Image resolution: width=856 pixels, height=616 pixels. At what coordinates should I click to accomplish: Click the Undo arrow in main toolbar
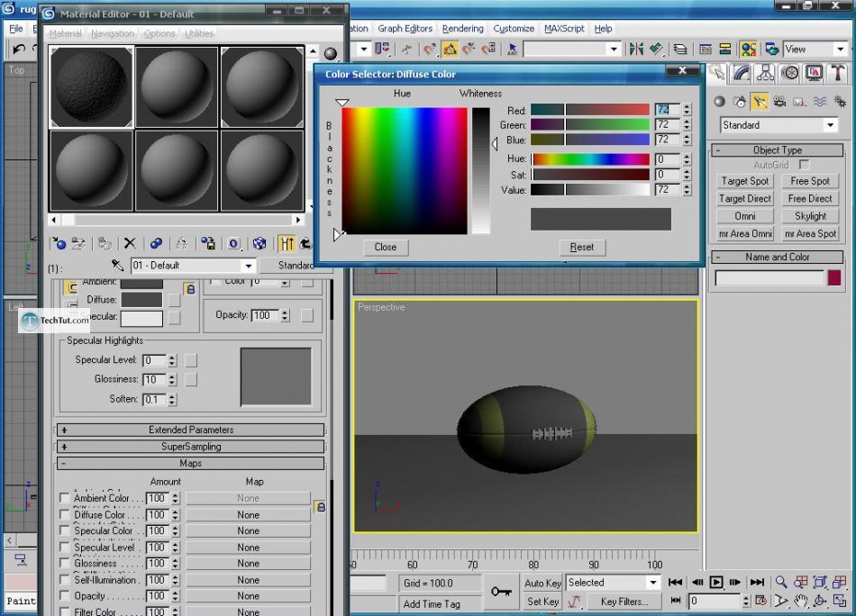(x=19, y=50)
